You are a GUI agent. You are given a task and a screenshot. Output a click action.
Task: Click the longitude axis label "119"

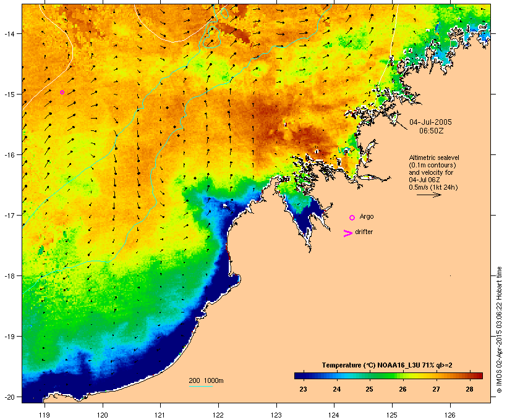tap(45, 415)
